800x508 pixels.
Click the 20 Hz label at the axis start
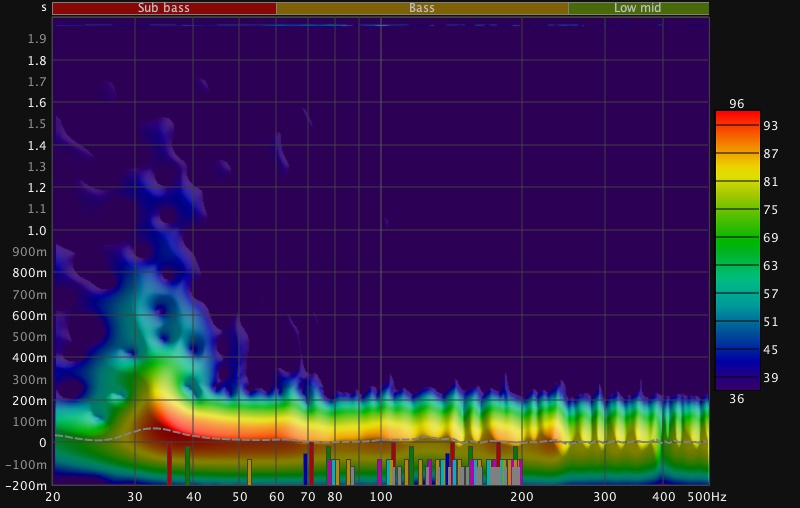pyautogui.click(x=53, y=496)
